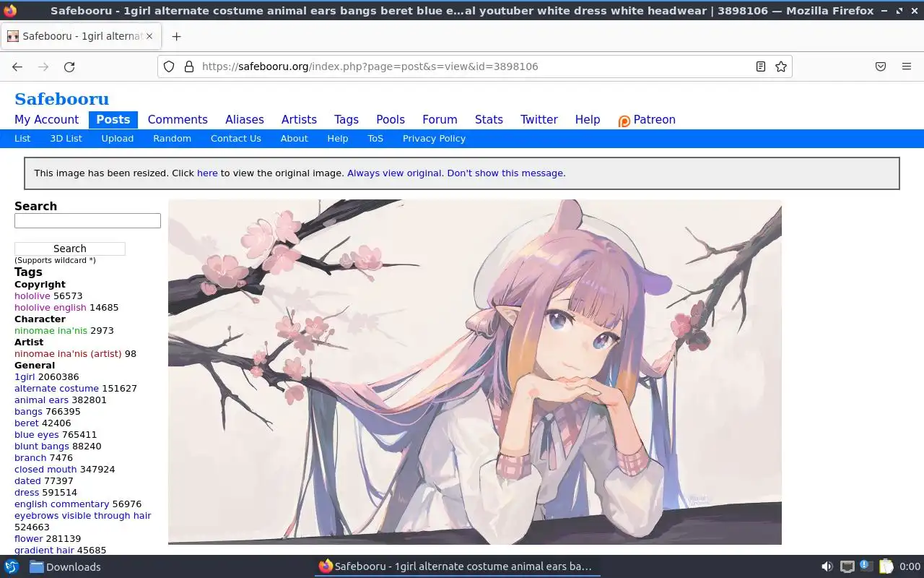Image resolution: width=924 pixels, height=578 pixels.
Task: Click the Patreon logo icon
Action: point(624,121)
